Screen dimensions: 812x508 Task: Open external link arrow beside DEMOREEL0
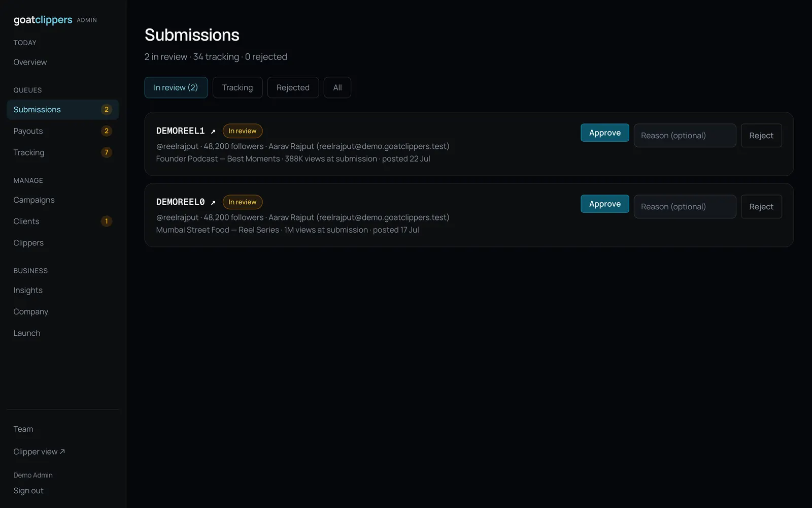coord(213,202)
